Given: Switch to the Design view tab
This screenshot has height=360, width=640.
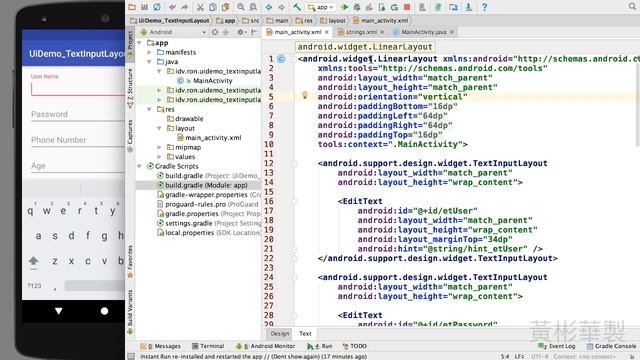Looking at the screenshot, I should (x=280, y=333).
